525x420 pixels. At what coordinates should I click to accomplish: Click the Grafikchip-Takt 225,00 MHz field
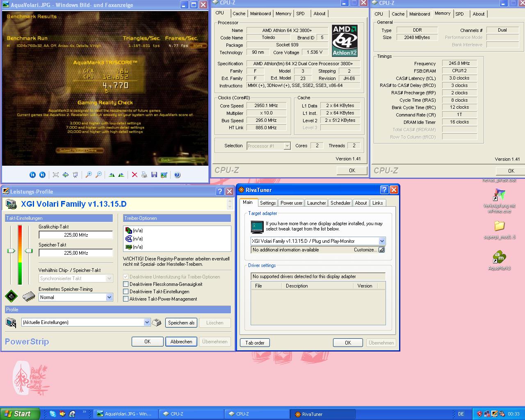76,235
